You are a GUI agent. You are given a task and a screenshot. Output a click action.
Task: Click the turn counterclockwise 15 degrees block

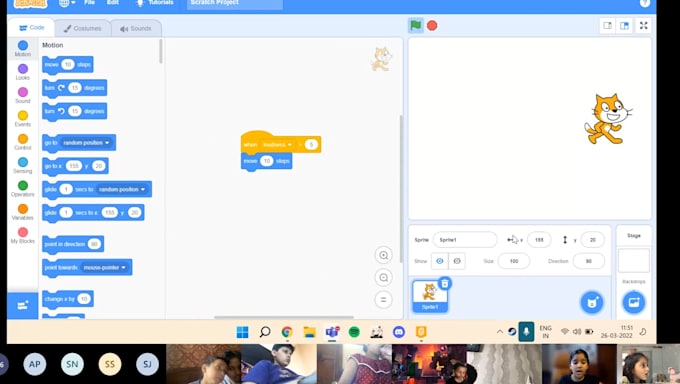coord(75,112)
